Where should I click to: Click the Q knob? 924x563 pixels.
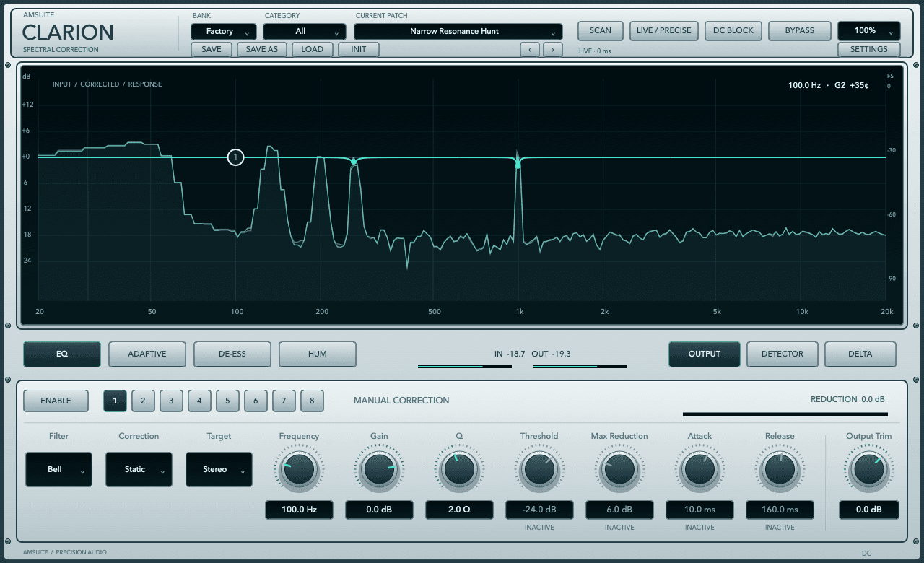[459, 470]
